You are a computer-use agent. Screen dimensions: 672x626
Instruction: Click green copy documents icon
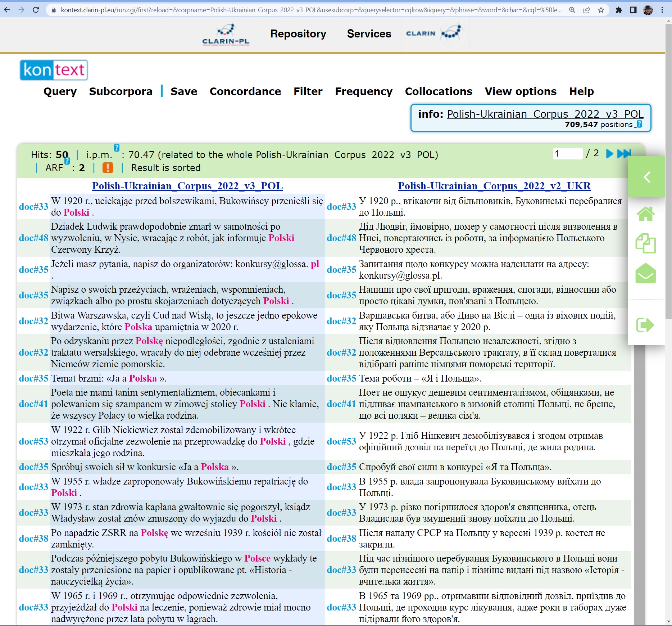pos(646,244)
